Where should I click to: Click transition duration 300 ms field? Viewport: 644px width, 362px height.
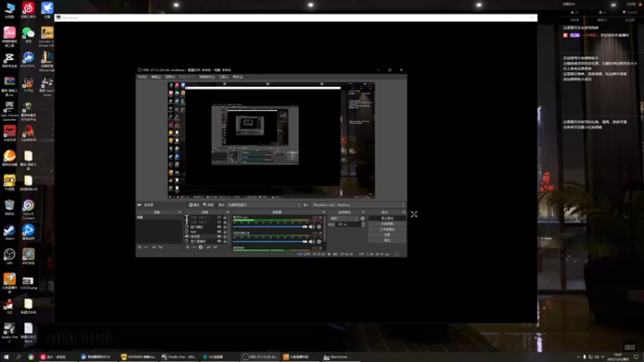pos(349,224)
